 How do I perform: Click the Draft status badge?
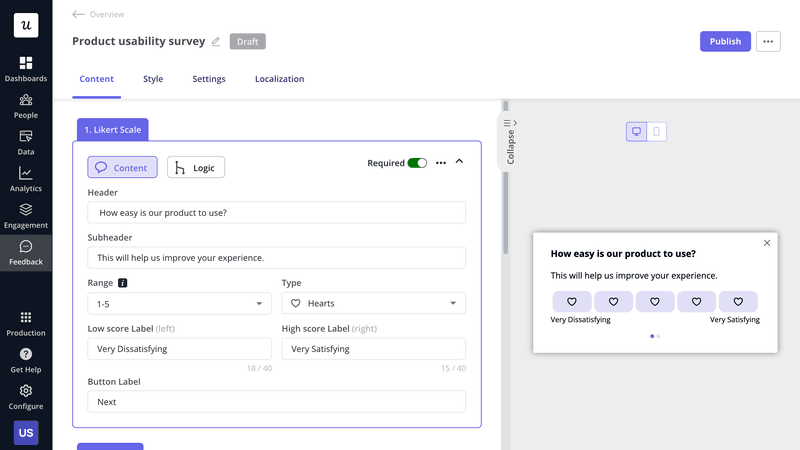pyautogui.click(x=247, y=41)
